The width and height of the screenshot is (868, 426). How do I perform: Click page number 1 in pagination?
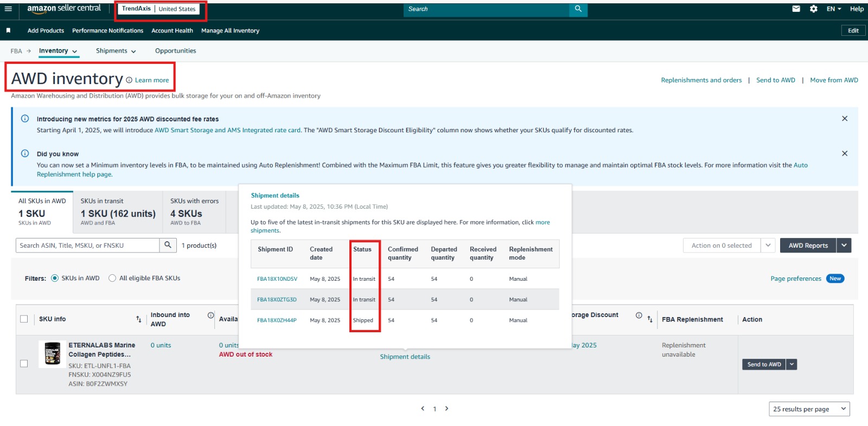(x=435, y=409)
